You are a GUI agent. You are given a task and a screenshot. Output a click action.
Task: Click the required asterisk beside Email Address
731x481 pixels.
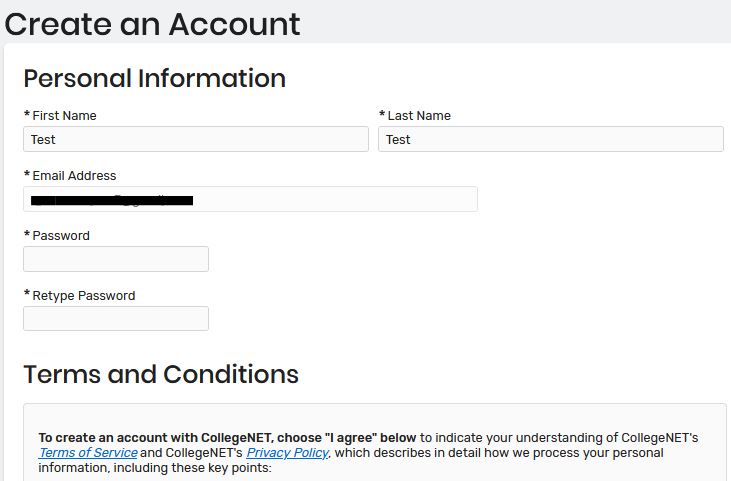[x=27, y=174]
